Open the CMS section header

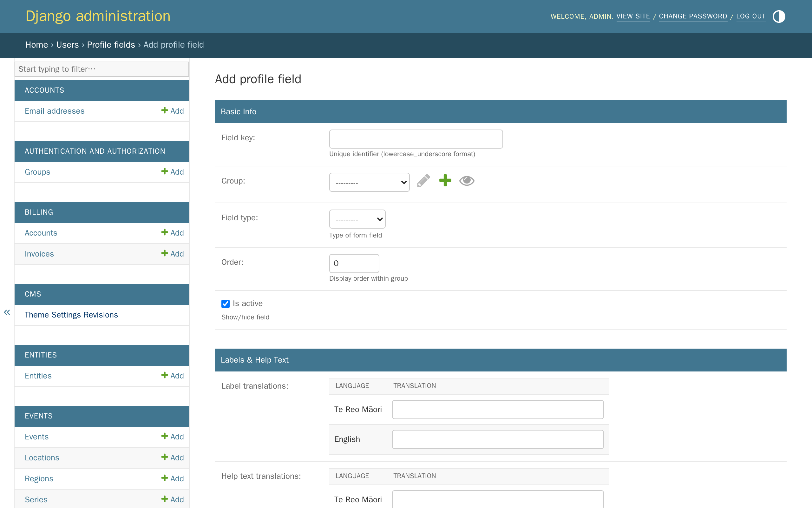pyautogui.click(x=33, y=294)
